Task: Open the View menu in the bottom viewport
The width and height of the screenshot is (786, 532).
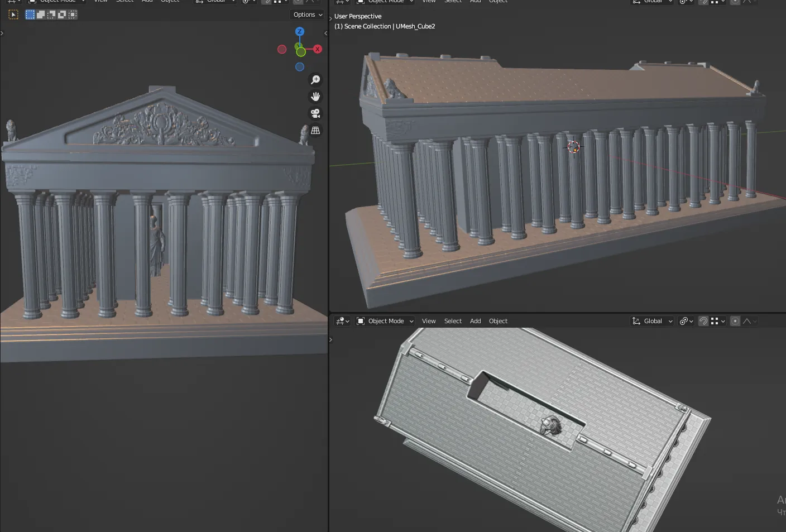Action: [428, 321]
